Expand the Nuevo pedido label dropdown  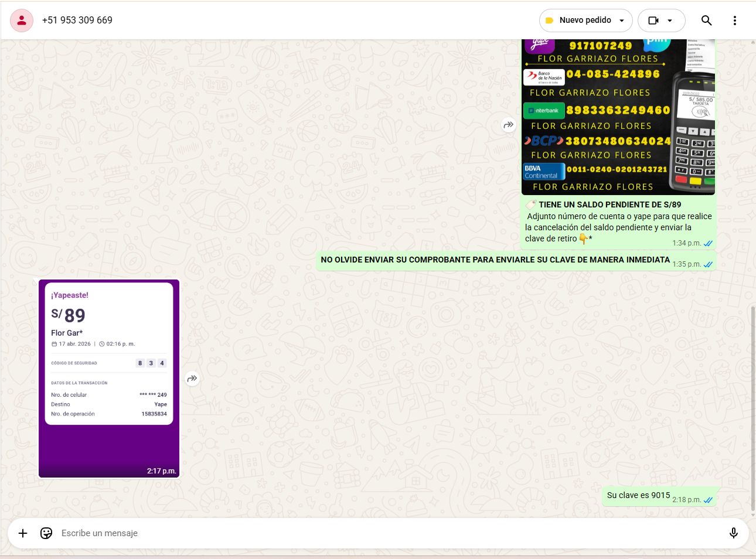[x=622, y=21]
